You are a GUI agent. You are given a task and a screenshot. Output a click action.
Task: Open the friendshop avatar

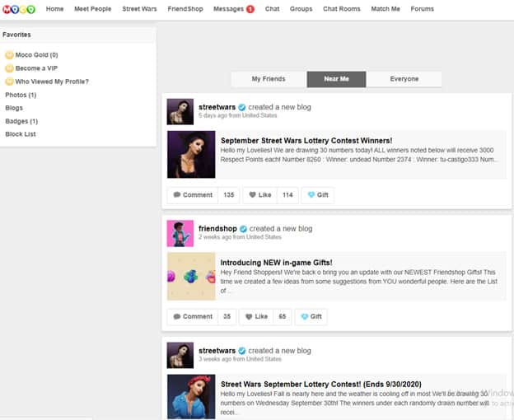tap(180, 233)
